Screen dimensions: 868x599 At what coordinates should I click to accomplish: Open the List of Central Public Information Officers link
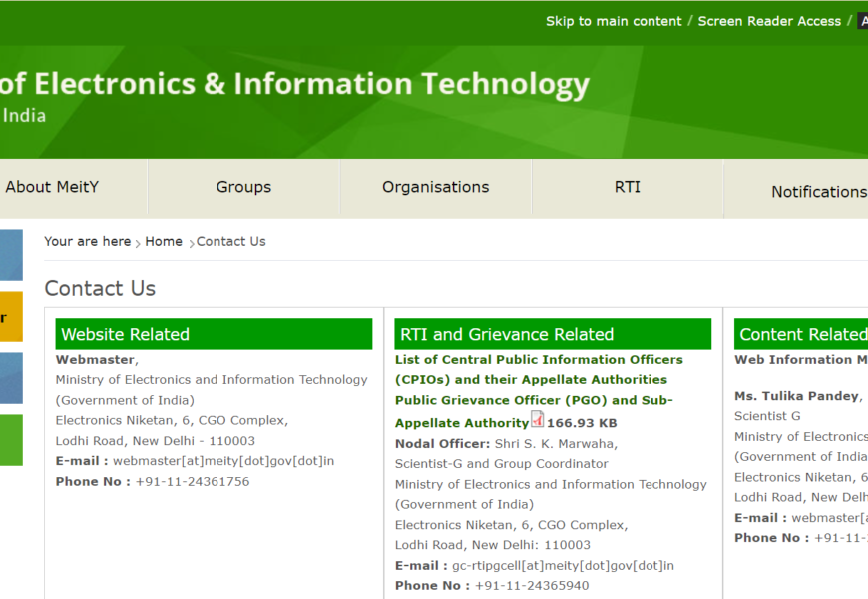pyautogui.click(x=539, y=369)
